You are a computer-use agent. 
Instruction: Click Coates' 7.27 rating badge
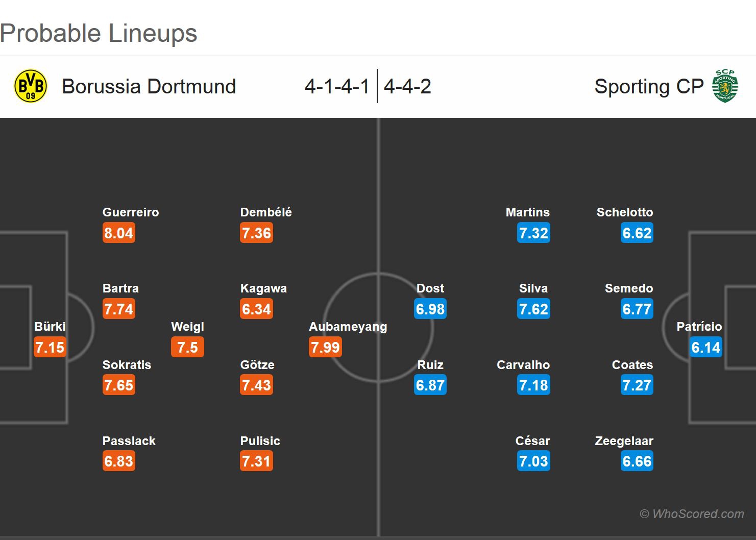(637, 385)
